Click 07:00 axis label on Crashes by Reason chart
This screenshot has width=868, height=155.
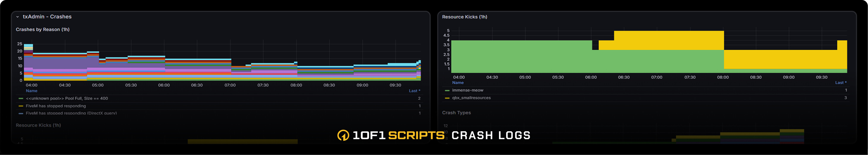coord(230,85)
